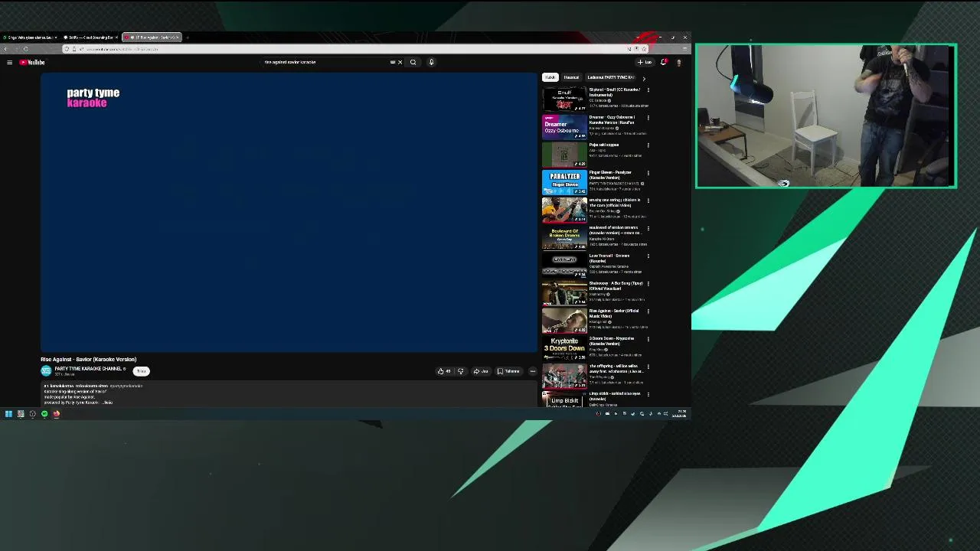The width and height of the screenshot is (980, 551).
Task: Dislike the Rise Against Savior video
Action: [460, 371]
